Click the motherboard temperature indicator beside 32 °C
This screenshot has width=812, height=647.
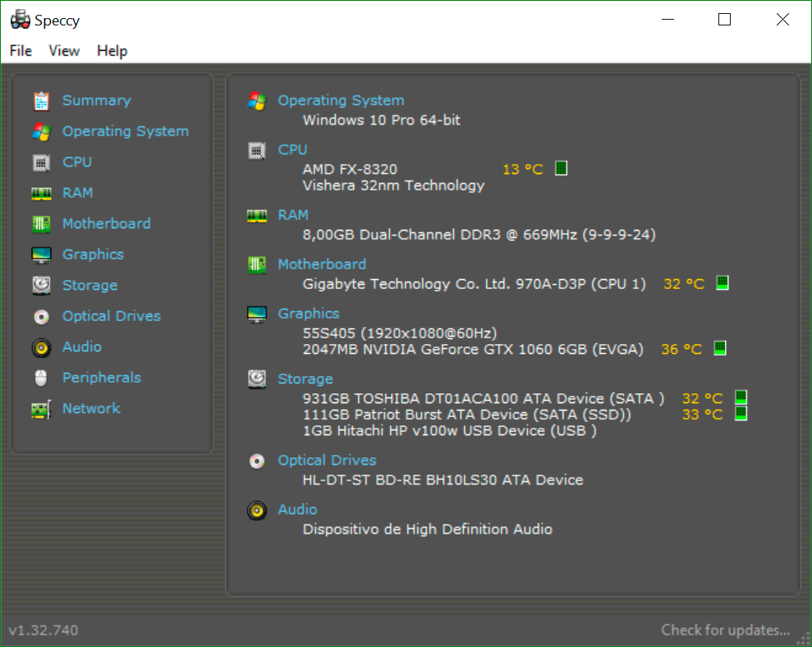723,282
